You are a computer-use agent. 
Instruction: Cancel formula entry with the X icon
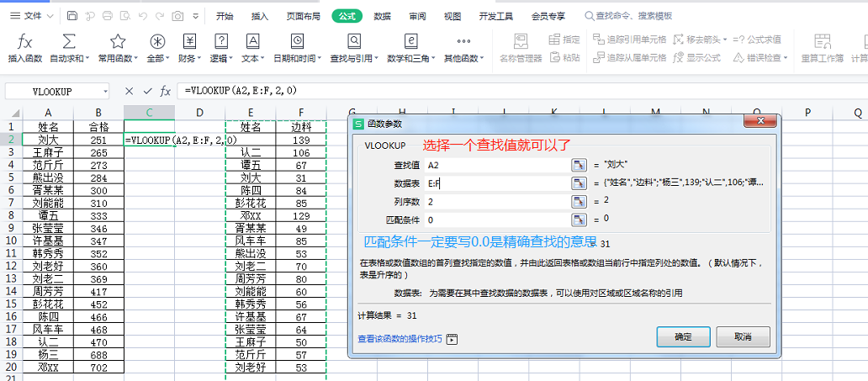[129, 92]
